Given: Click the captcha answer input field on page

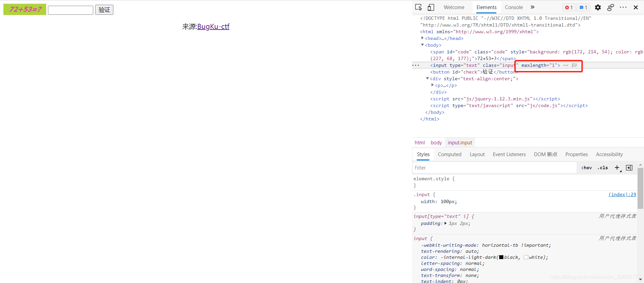Looking at the screenshot, I should tap(70, 10).
